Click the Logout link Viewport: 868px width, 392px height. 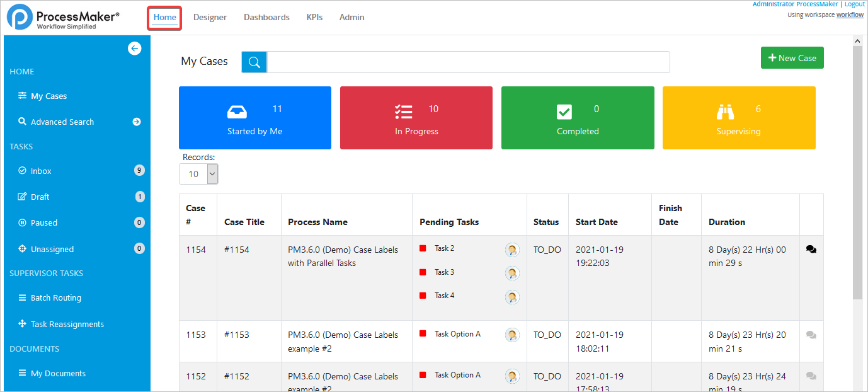click(x=854, y=4)
